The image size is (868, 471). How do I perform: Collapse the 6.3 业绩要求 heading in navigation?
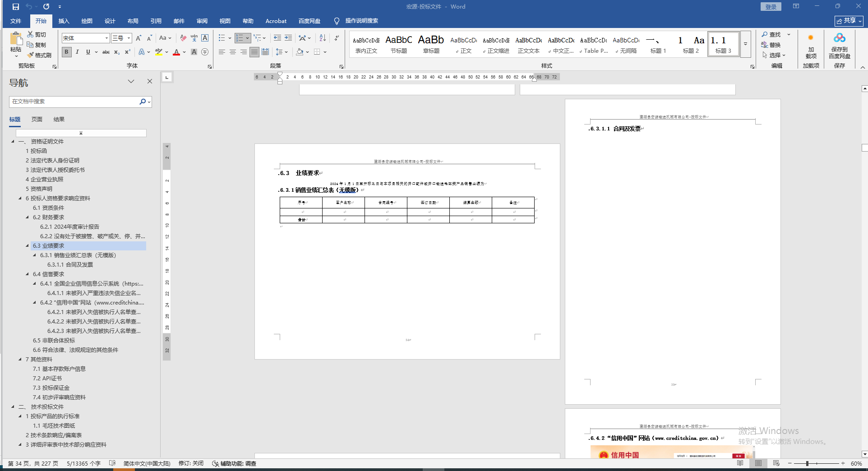coord(28,246)
